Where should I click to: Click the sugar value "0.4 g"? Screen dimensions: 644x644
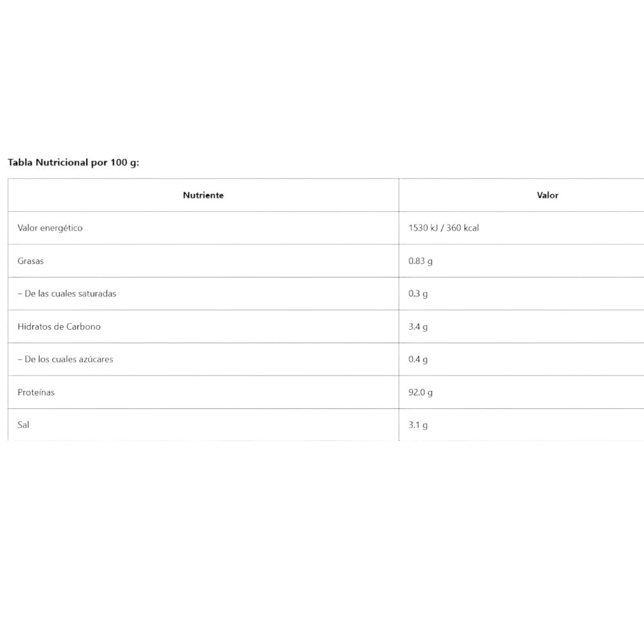coord(418,359)
